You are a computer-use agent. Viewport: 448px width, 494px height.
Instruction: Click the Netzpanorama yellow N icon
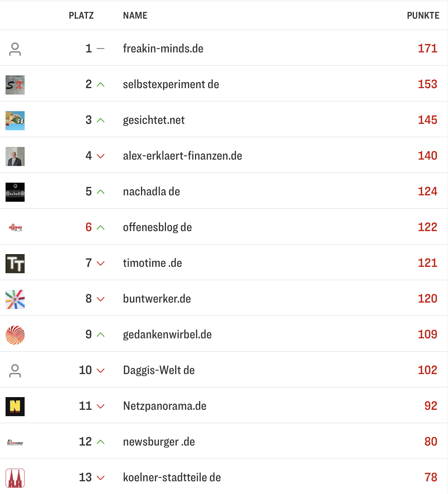click(x=15, y=407)
